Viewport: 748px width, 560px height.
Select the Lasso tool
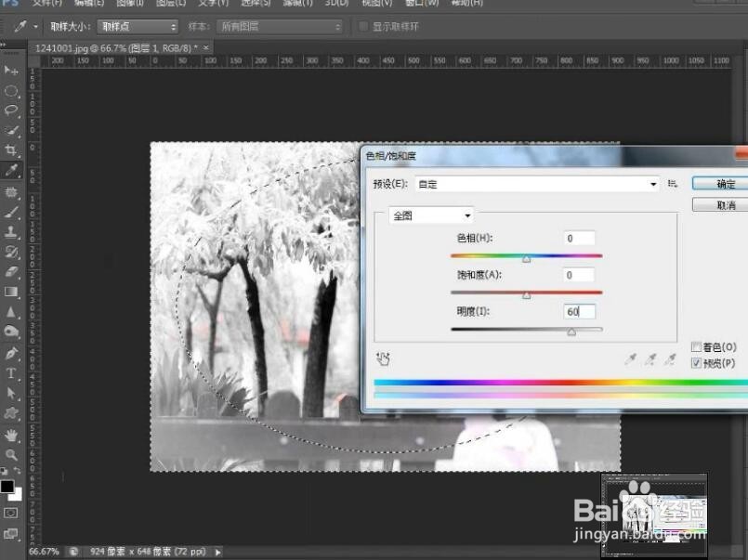coord(10,111)
